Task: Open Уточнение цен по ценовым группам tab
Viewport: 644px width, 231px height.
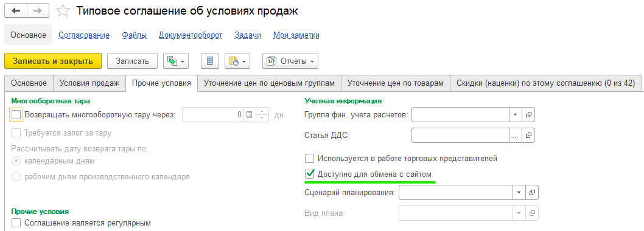Action: pos(269,83)
